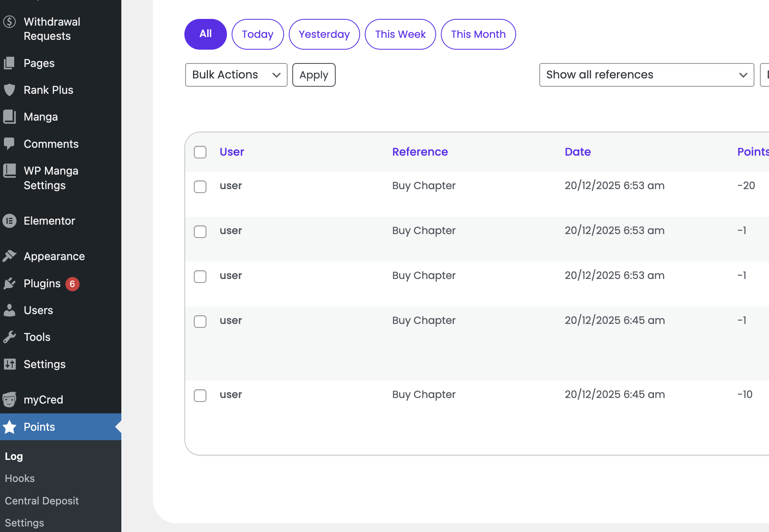Open the Central Deposit submenu link

click(42, 501)
